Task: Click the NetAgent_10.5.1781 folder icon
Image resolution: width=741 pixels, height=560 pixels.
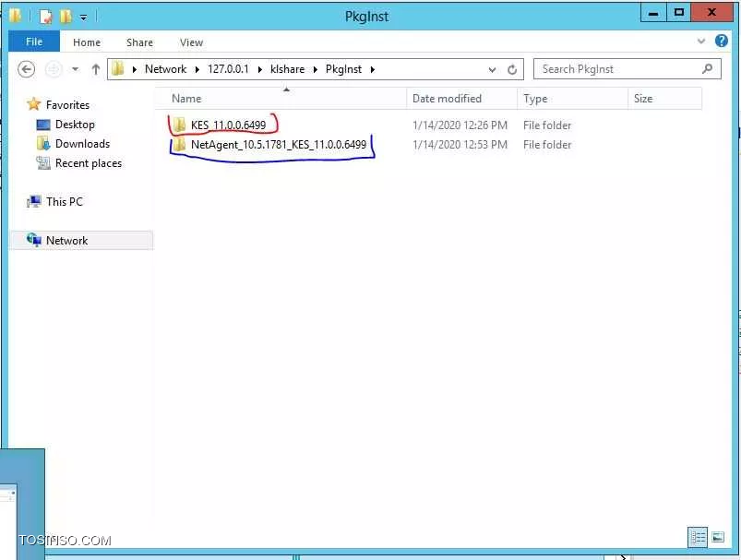Action: click(x=179, y=144)
